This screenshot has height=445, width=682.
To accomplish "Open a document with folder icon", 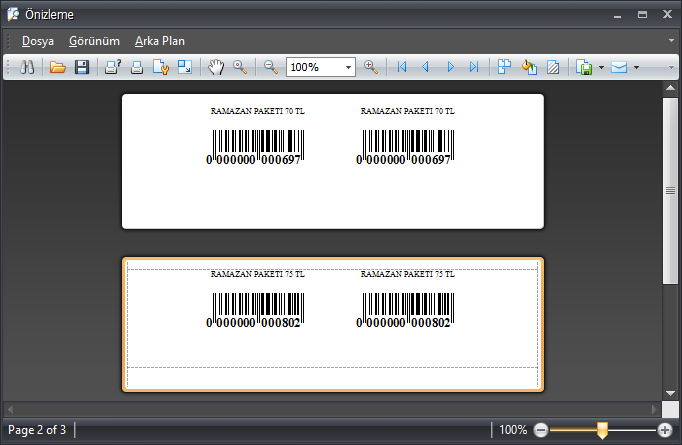I will (x=57, y=67).
